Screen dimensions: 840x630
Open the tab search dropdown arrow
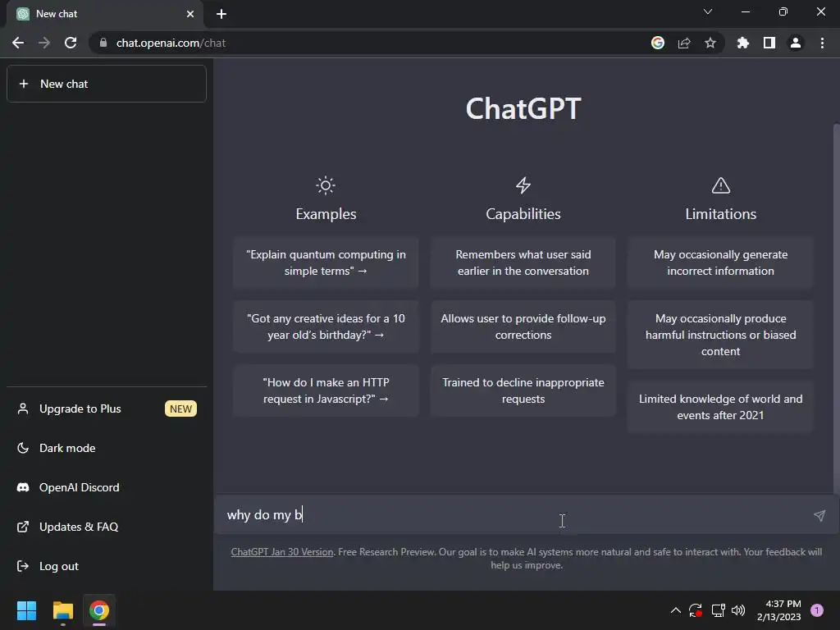(x=708, y=11)
